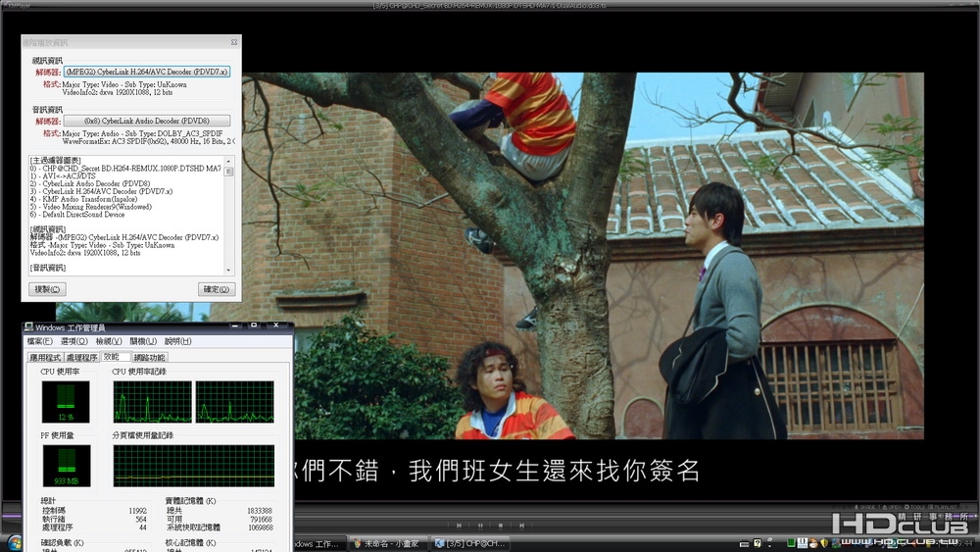
Task: Click scrollbar down arrow in filter list
Action: pos(228,270)
